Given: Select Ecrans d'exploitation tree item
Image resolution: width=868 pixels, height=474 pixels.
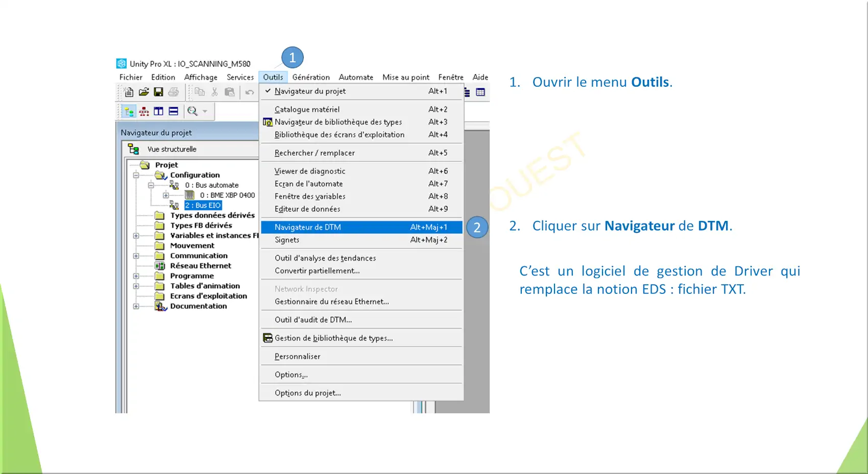Looking at the screenshot, I should (x=208, y=296).
